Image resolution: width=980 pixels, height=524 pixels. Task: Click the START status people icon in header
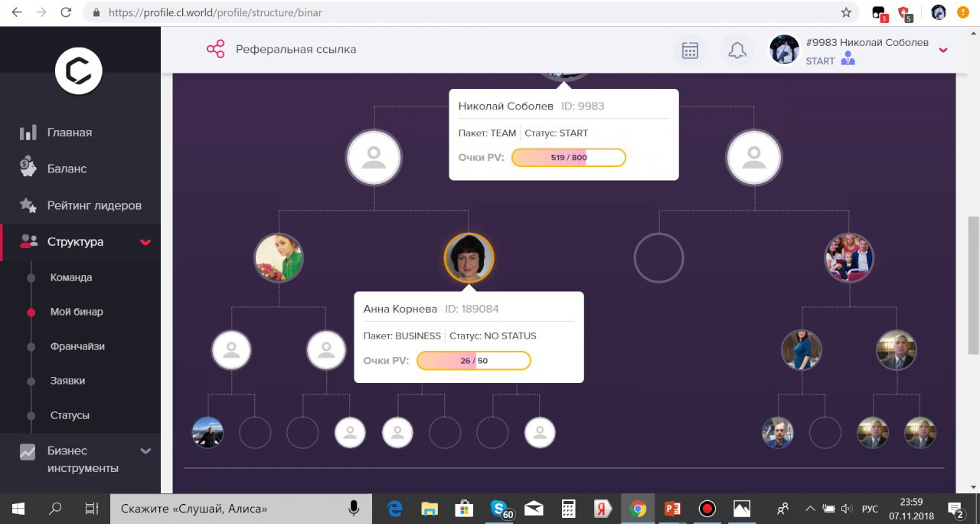click(848, 59)
